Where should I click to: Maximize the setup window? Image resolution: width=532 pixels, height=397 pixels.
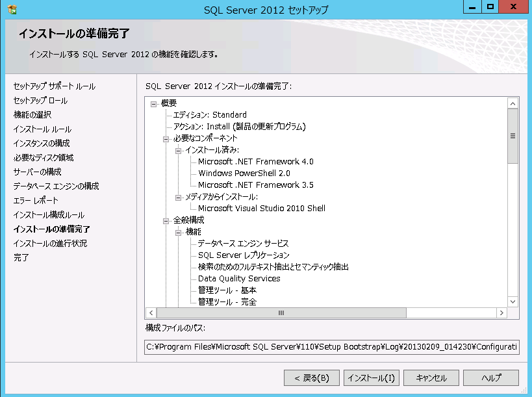pyautogui.click(x=490, y=6)
